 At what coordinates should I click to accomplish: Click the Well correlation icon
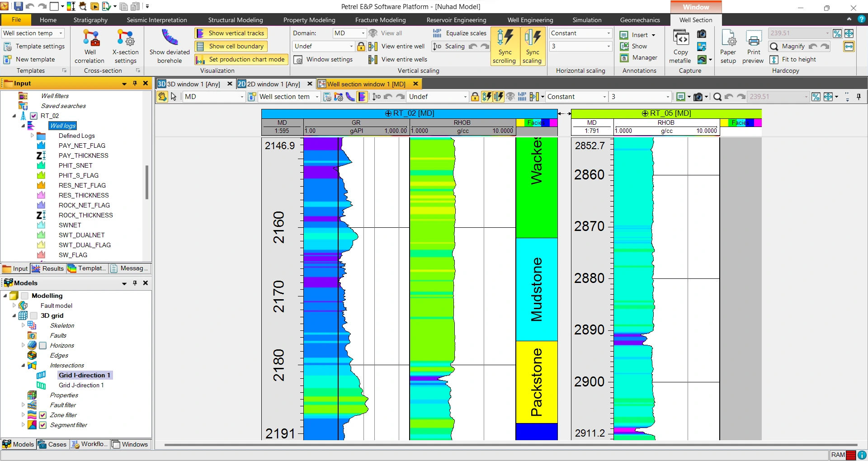(x=90, y=47)
